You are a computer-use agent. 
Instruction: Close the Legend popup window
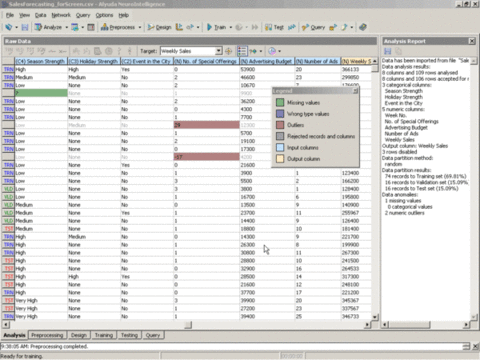(x=355, y=91)
